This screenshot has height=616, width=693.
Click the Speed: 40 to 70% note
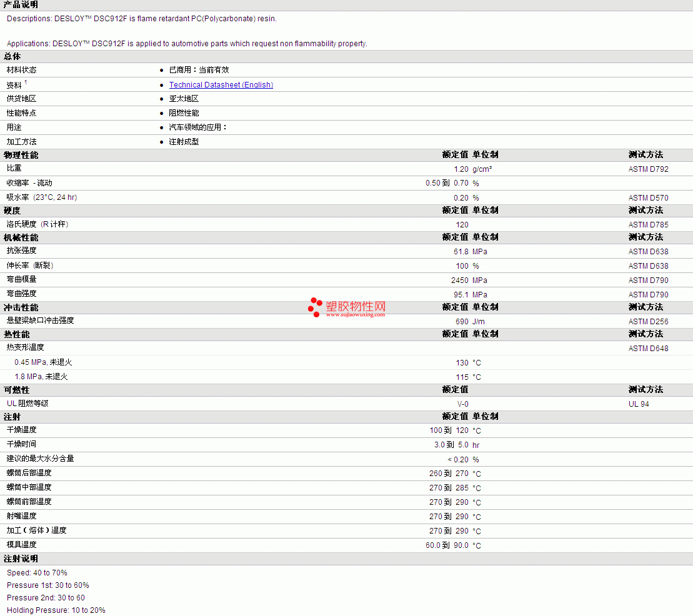[37, 573]
